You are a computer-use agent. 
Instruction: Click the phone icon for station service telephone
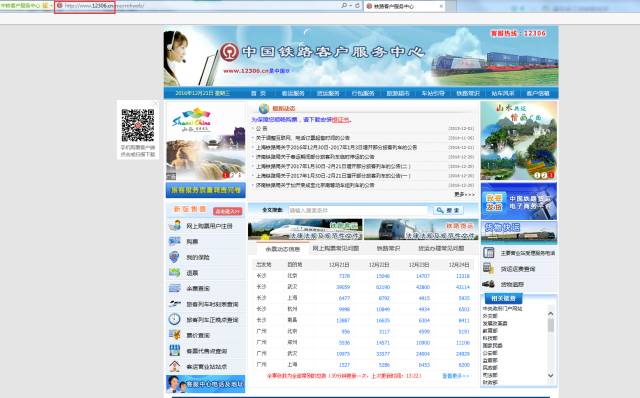click(x=489, y=253)
